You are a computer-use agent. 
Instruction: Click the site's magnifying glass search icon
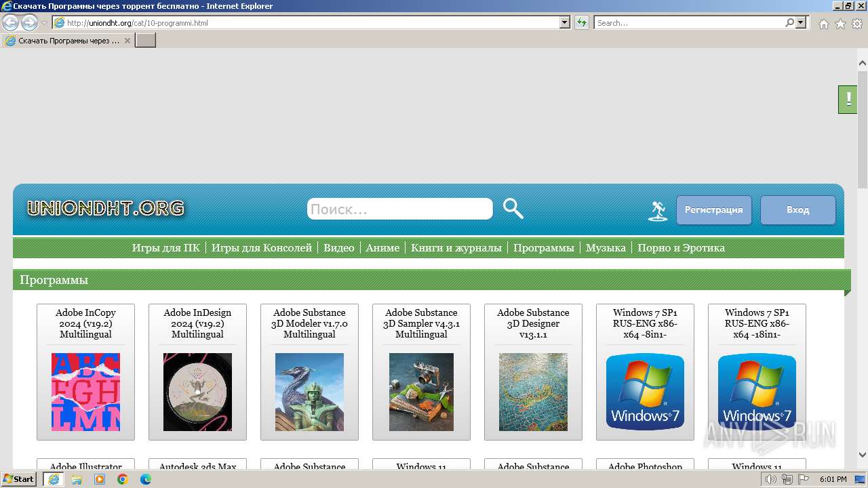click(x=513, y=209)
